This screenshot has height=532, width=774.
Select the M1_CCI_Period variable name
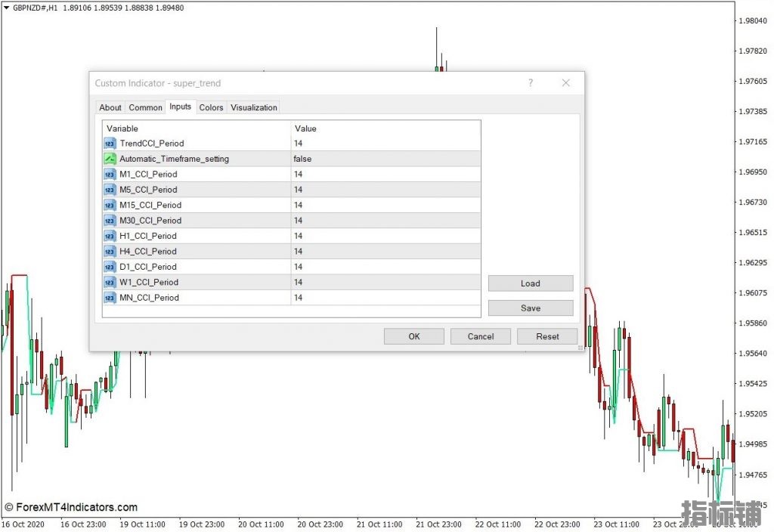(148, 175)
